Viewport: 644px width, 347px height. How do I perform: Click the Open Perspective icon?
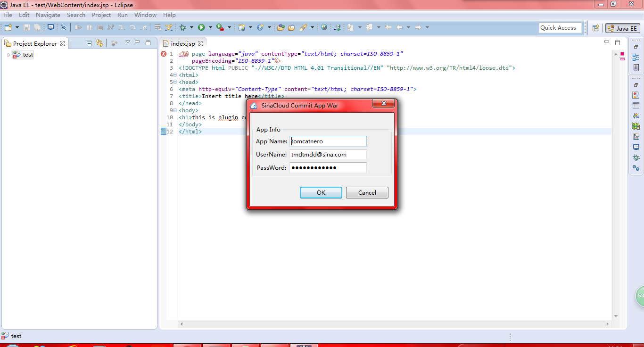pyautogui.click(x=596, y=28)
